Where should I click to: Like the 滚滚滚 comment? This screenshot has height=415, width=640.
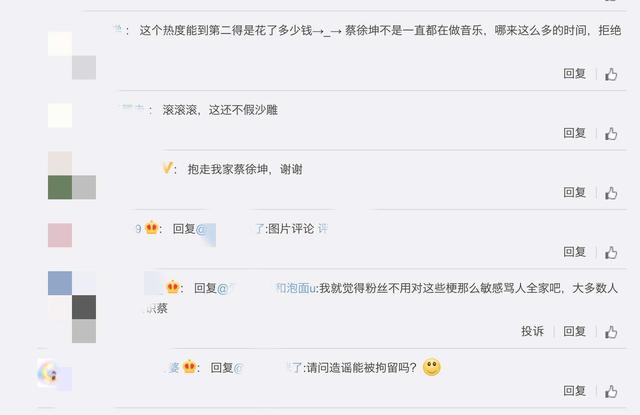(x=611, y=133)
